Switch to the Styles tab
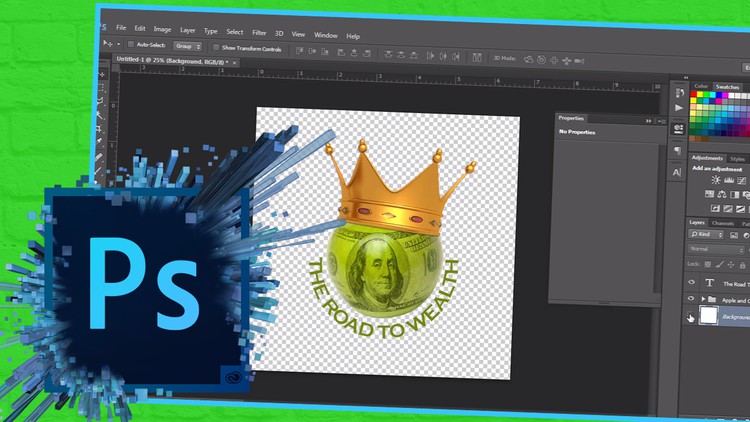Image resolution: width=750 pixels, height=422 pixels. coord(737,159)
